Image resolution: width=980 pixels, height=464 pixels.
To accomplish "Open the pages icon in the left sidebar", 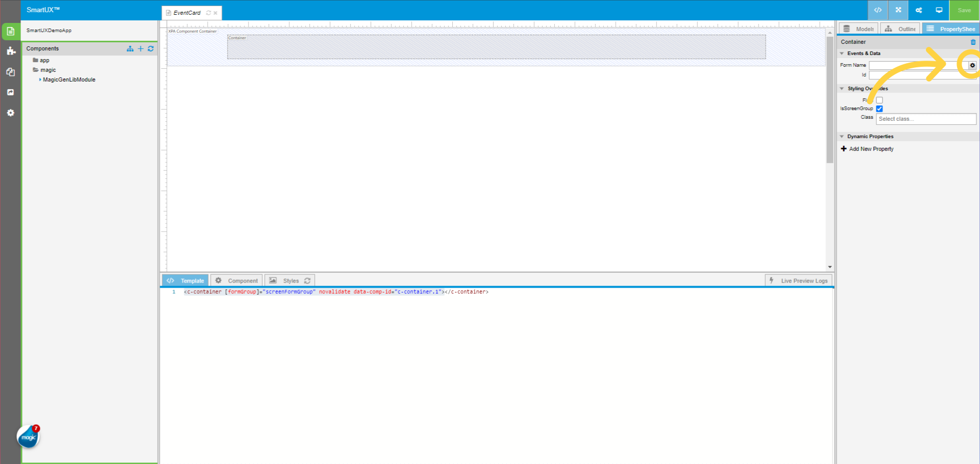I will click(10, 31).
